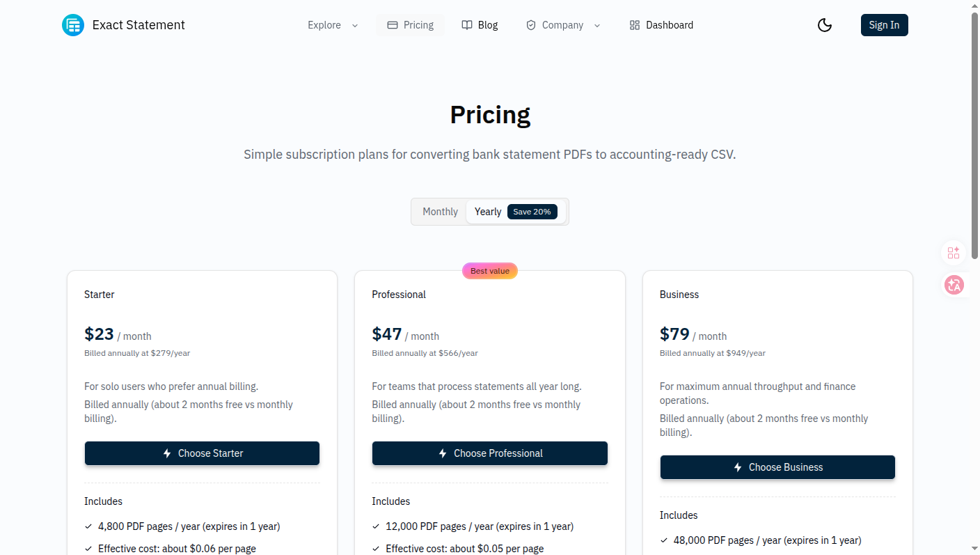Click the Sign In button
This screenshot has width=980, height=555.
[884, 25]
